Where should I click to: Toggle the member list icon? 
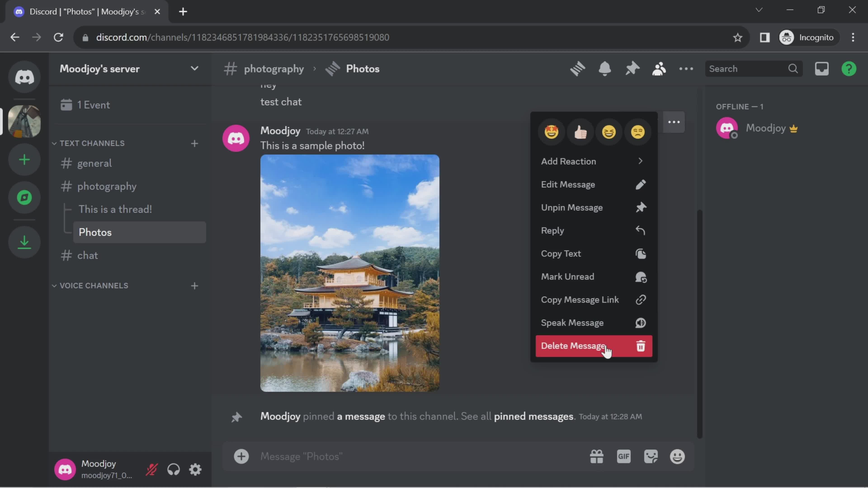click(659, 69)
